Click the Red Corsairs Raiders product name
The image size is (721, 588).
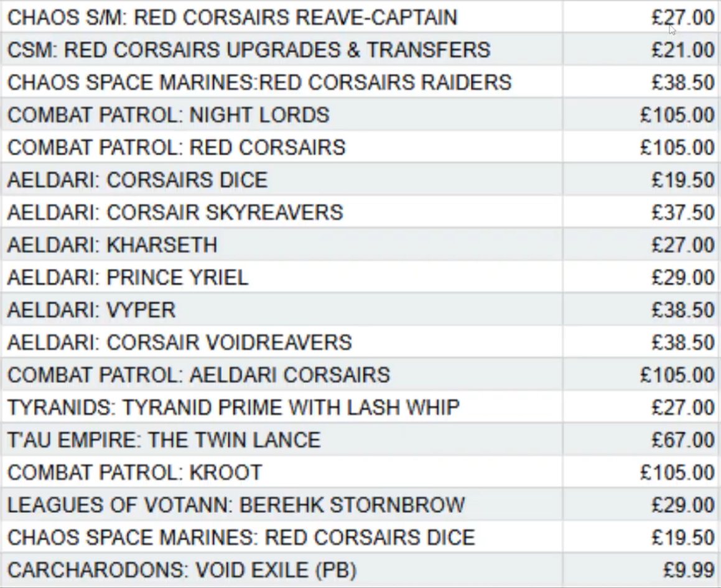click(x=259, y=82)
